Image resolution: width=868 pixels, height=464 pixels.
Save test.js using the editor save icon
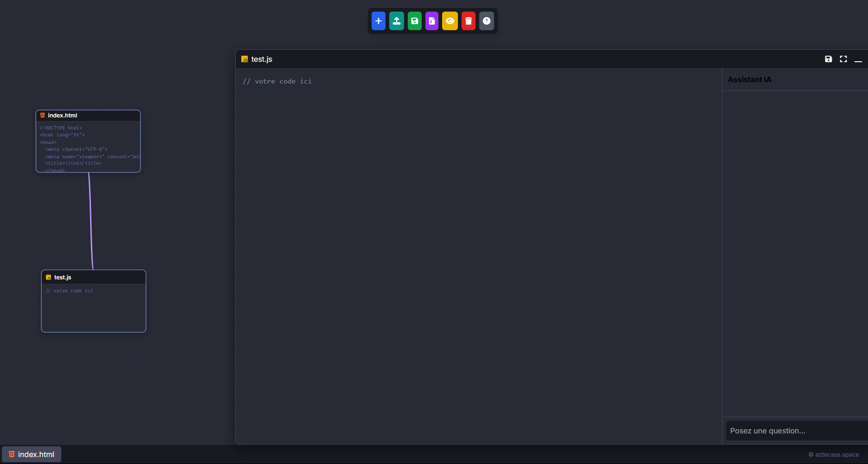(x=828, y=59)
